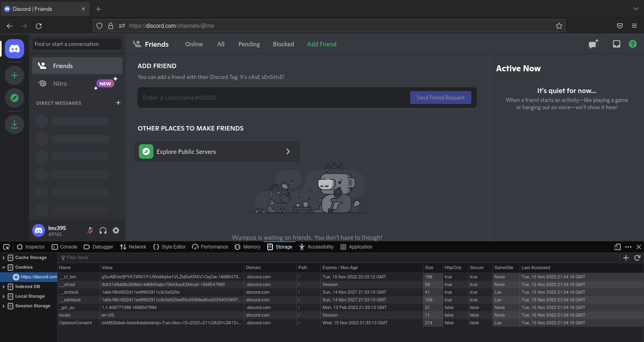Open the Help question mark icon
Image resolution: width=644 pixels, height=342 pixels.
pyautogui.click(x=633, y=44)
